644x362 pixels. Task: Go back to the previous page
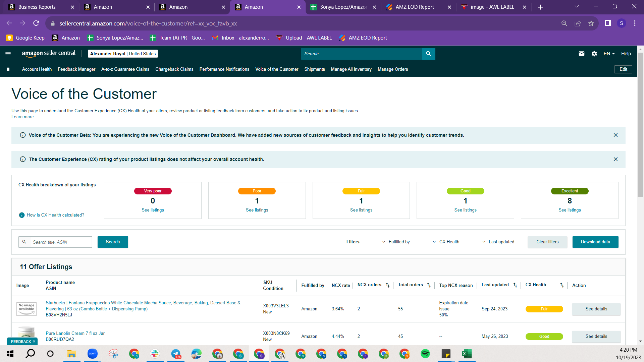pos(9,23)
